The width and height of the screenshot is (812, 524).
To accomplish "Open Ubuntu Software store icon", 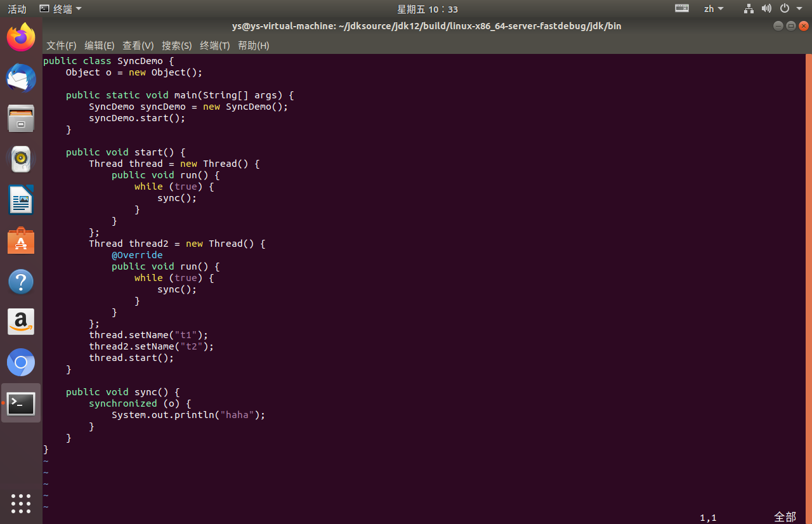I will coord(21,240).
